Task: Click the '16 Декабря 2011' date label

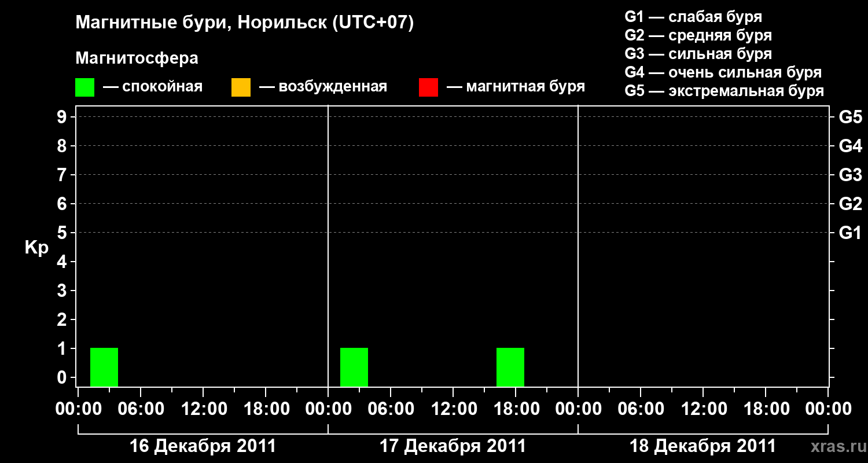Action: point(203,446)
